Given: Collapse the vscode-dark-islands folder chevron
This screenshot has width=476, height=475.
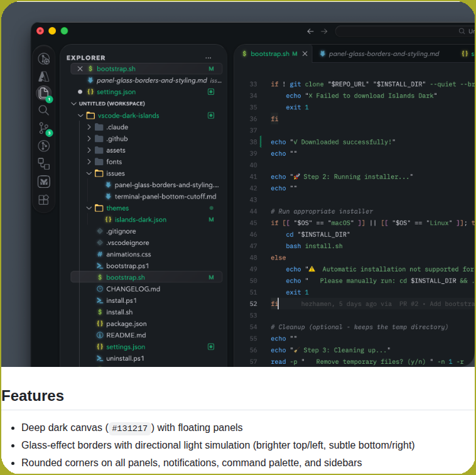Looking at the screenshot, I should pyautogui.click(x=80, y=116).
